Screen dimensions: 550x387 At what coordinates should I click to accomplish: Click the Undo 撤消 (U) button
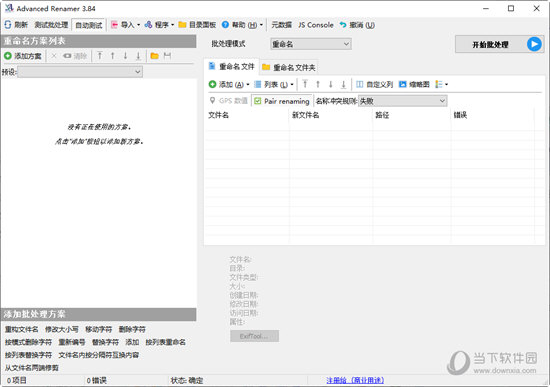coord(357,25)
